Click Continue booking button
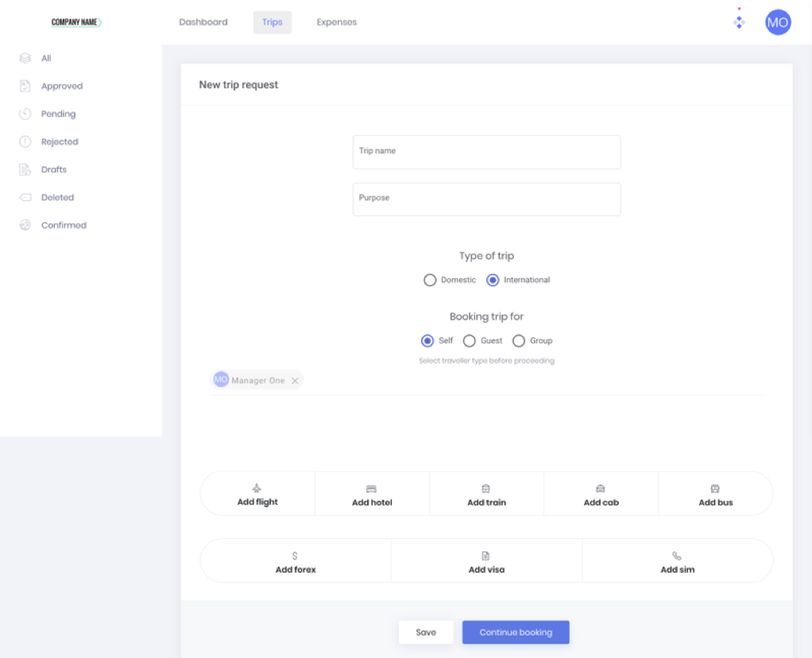The height and width of the screenshot is (658, 812). 516,632
